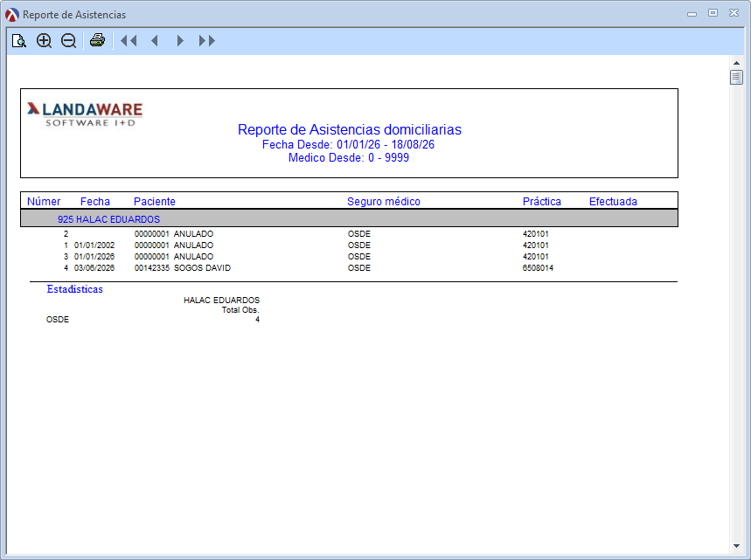Screen dimensions: 751x560
Task: Close the Reporte de Asistencias window
Action: (734, 13)
